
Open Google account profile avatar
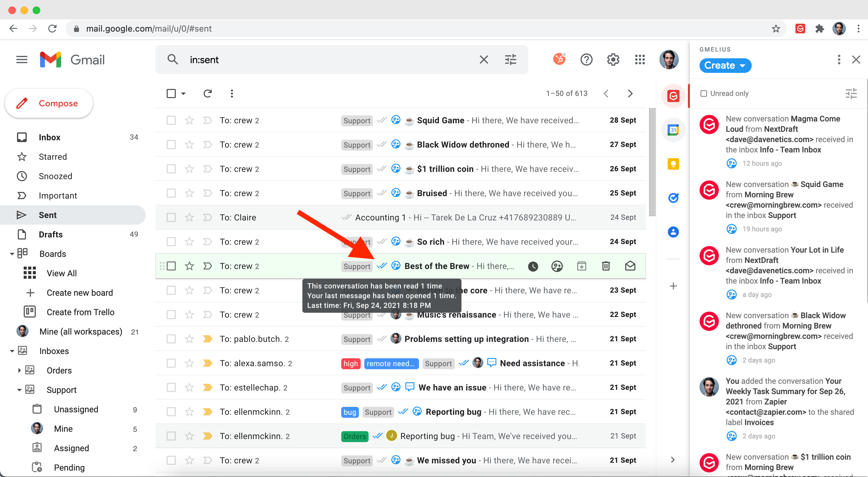[x=669, y=60]
